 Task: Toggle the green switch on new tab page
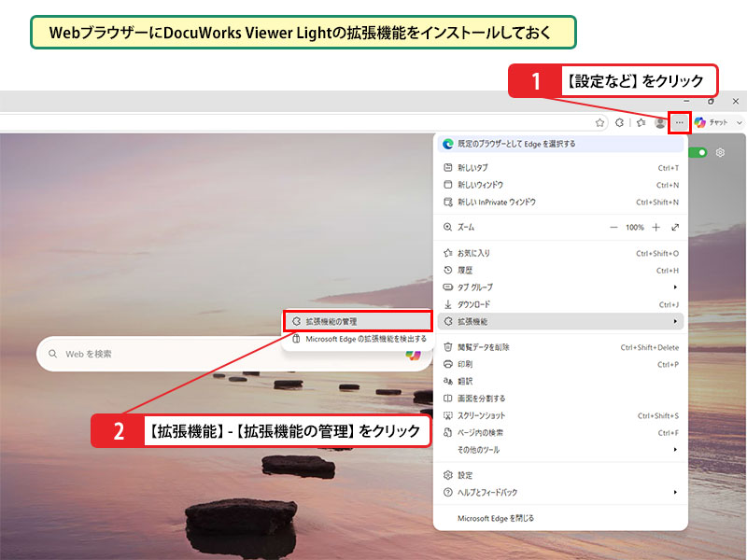tap(698, 152)
